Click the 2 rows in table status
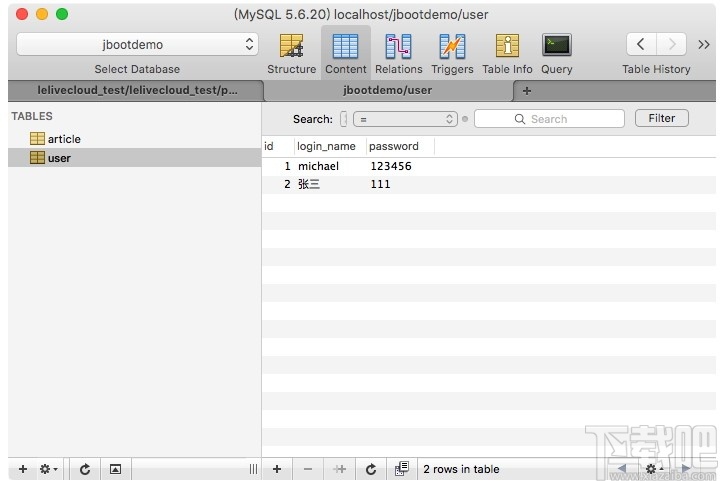The image size is (720, 481). tap(461, 469)
